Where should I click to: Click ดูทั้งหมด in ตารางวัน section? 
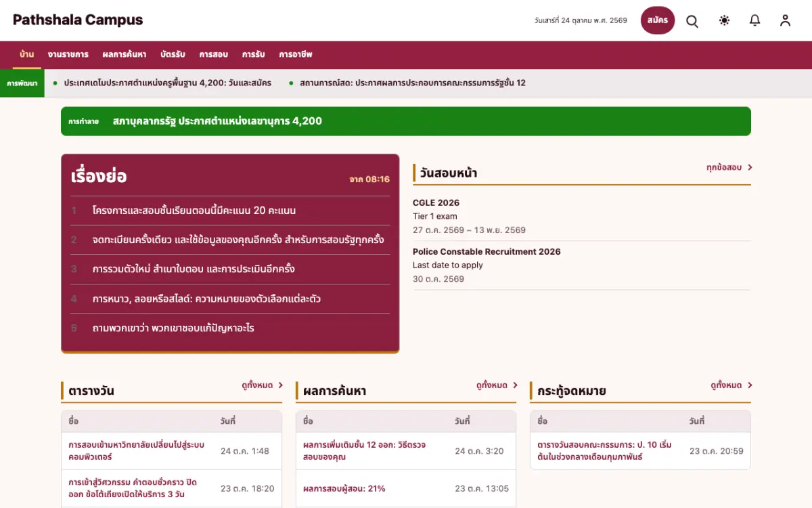pos(262,385)
